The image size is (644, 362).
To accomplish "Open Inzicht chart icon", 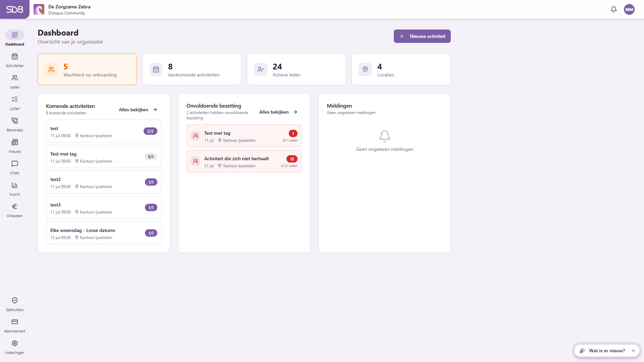I will [x=15, y=185].
